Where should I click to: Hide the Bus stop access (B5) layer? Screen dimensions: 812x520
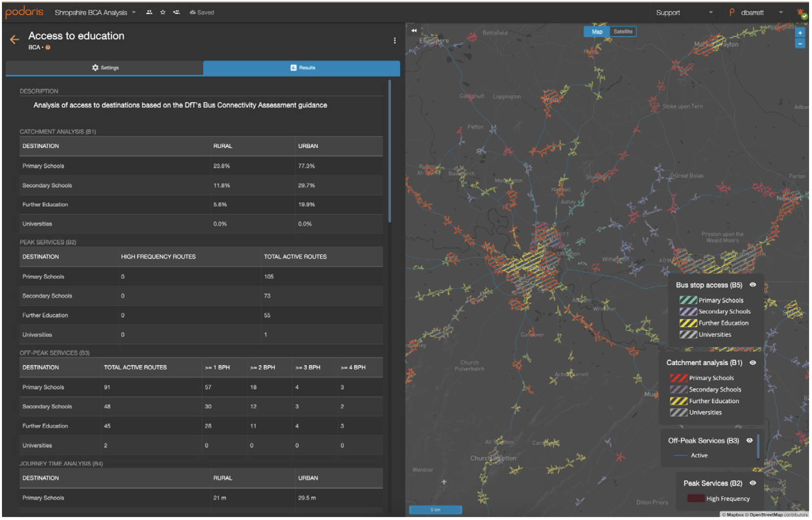[753, 285]
